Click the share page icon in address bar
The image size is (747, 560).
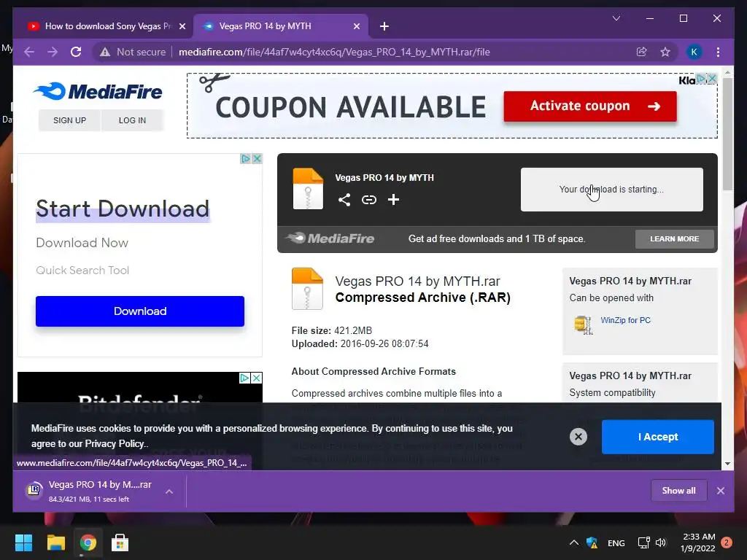pos(642,52)
